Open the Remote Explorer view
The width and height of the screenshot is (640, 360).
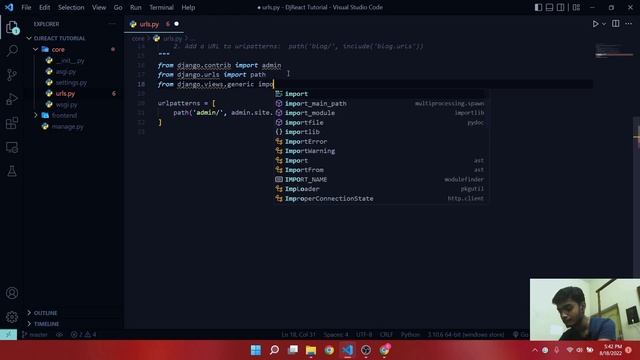(12, 147)
